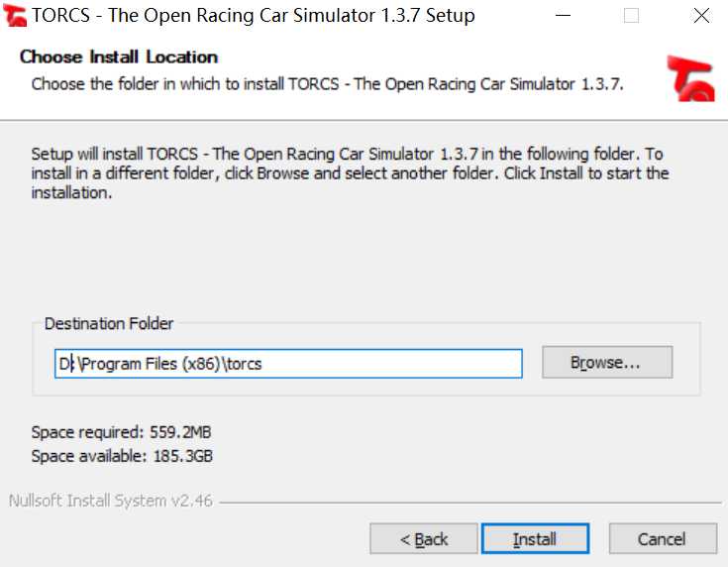Viewport: 728px width, 567px height.
Task: Click inside the Destination Folder path field
Action: (288, 364)
